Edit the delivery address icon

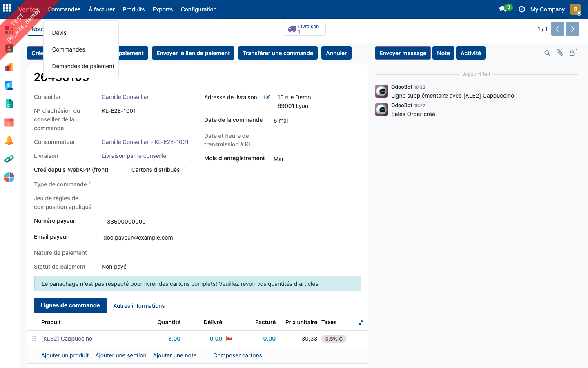tap(267, 97)
